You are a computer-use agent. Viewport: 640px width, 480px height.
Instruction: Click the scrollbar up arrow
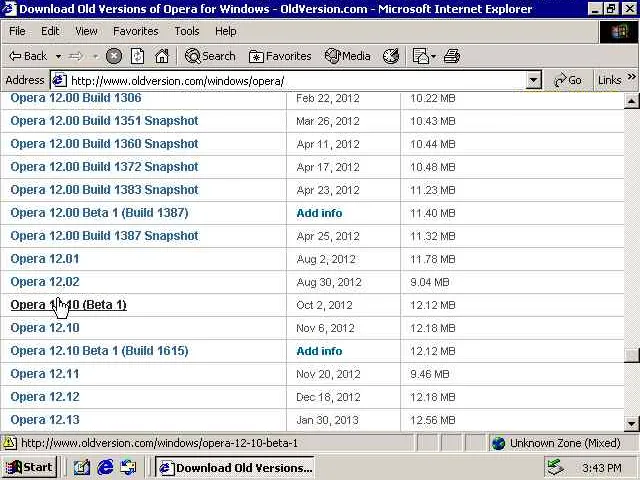(x=631, y=100)
